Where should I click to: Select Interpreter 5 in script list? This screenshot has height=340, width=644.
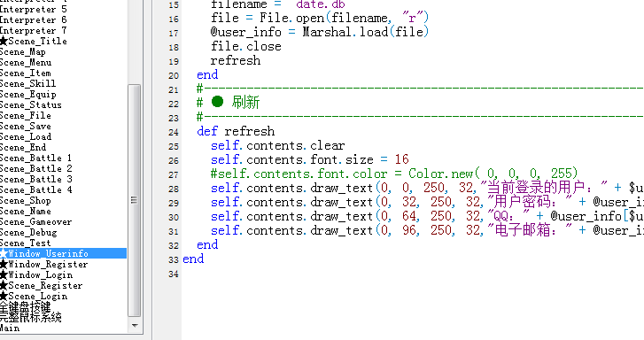(x=34, y=9)
